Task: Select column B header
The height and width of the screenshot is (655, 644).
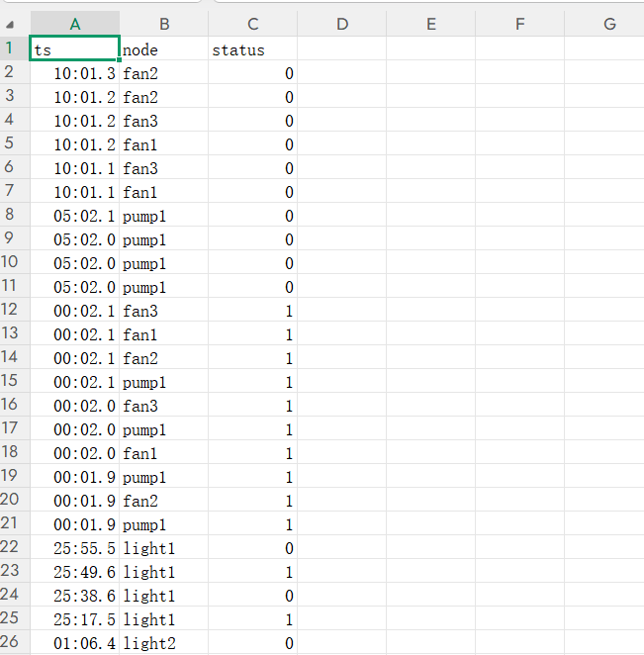Action: 164,25
